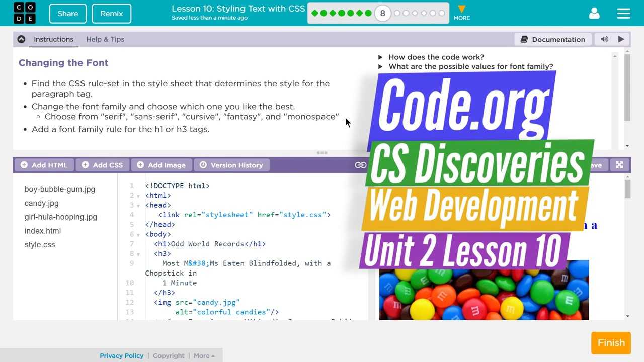644x362 pixels.
Task: Open style.css in the file list
Action: [40, 245]
